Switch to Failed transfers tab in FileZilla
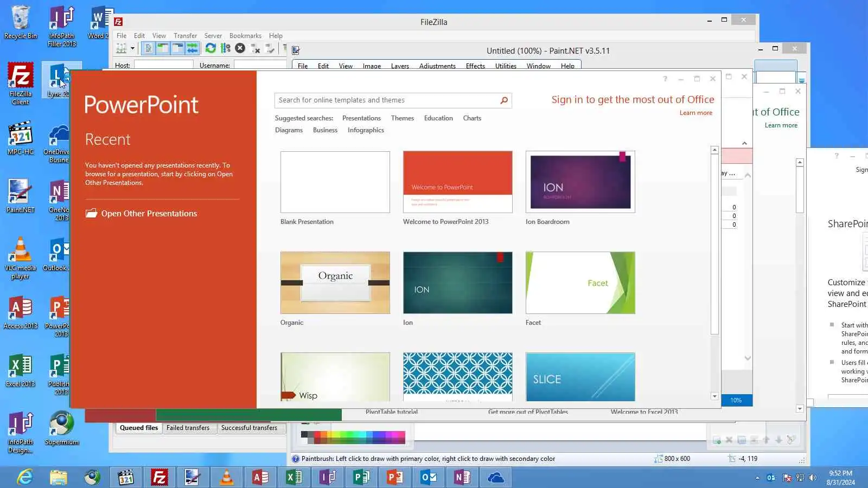Screen dimensions: 868x488 188,428
